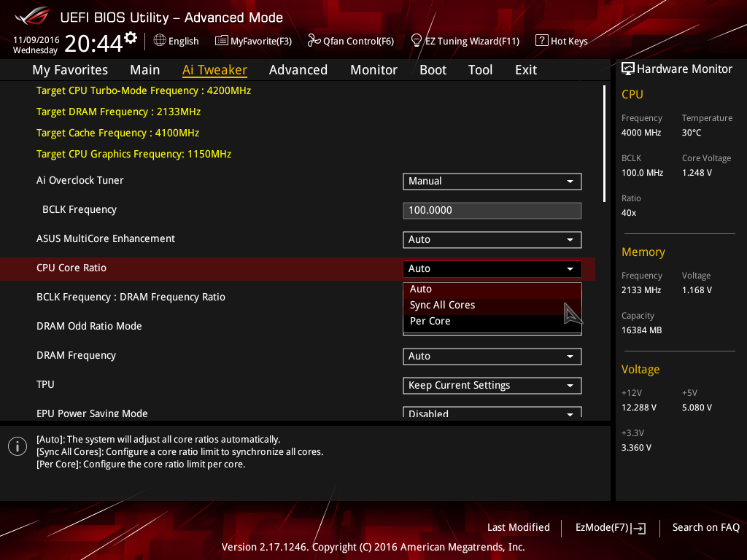Choose Sync All Cores option
The width and height of the screenshot is (747, 560).
click(492, 306)
